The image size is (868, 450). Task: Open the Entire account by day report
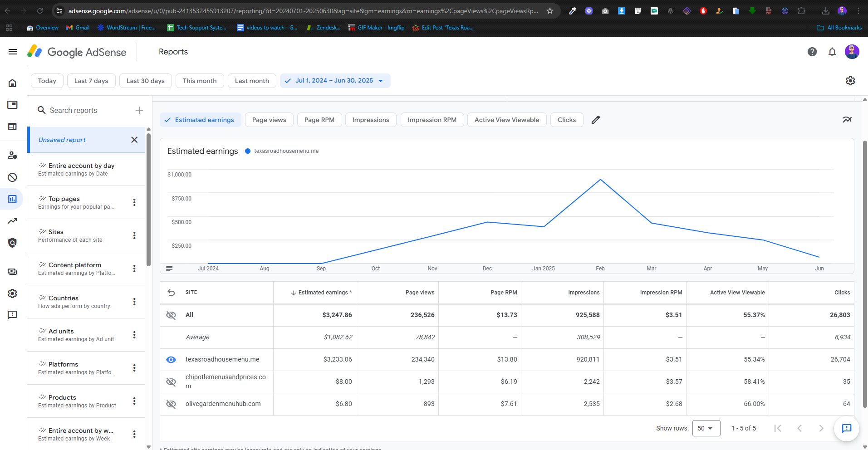tap(86, 169)
